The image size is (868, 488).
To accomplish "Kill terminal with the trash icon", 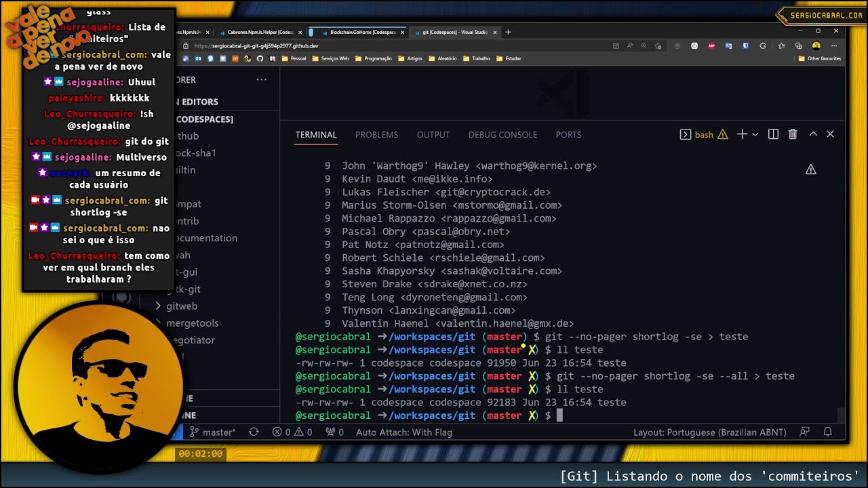I will [793, 134].
